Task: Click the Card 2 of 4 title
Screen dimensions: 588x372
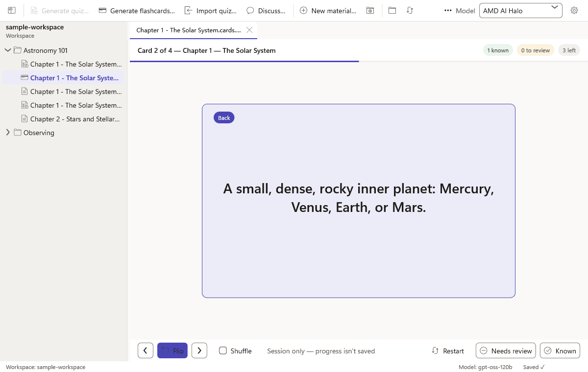Action: tap(207, 50)
